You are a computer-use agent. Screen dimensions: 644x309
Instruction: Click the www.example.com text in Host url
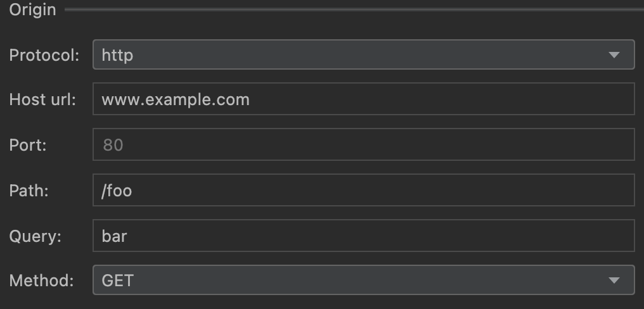tap(176, 99)
